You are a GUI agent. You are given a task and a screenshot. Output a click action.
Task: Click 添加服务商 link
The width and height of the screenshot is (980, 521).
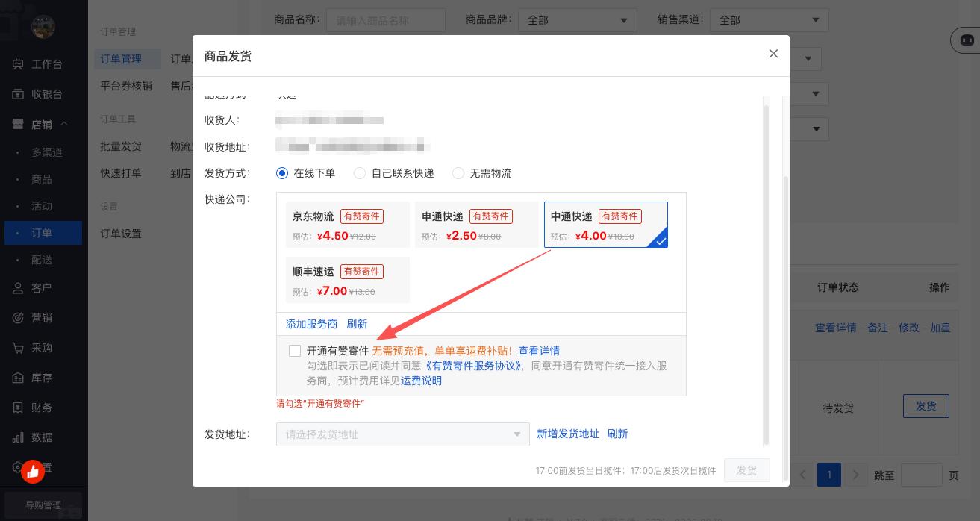[311, 324]
